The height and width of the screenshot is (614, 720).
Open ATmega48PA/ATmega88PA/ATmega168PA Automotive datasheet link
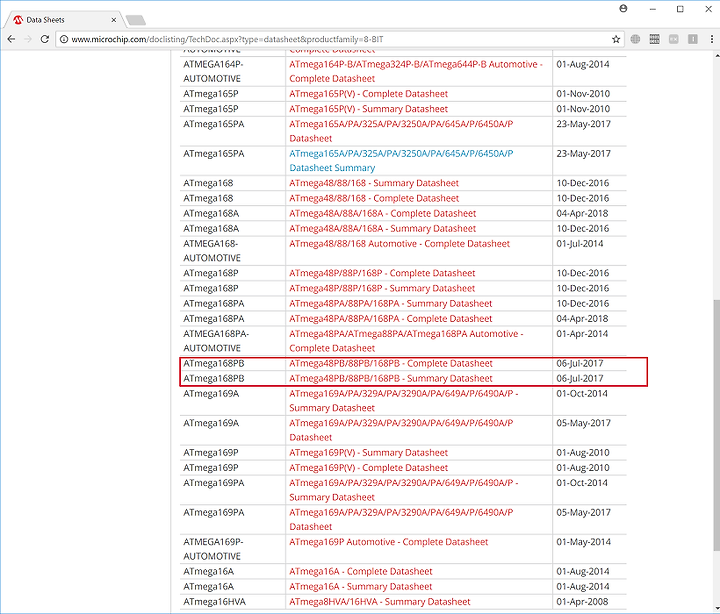(406, 341)
